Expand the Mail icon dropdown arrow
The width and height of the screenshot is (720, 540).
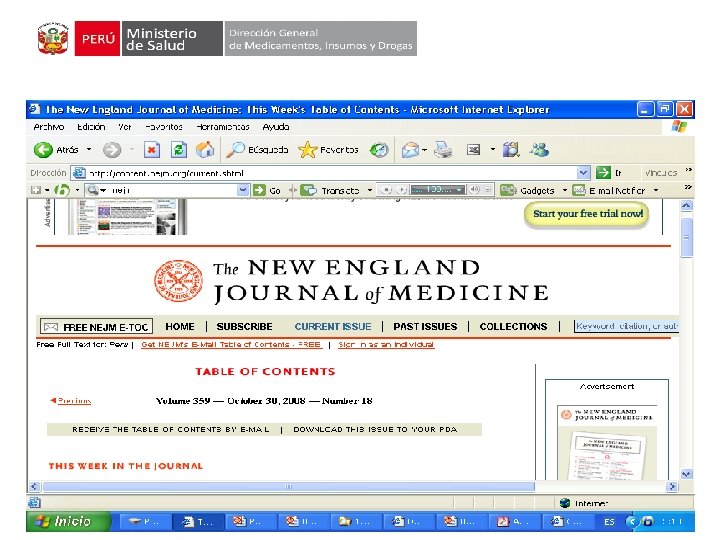click(425, 150)
